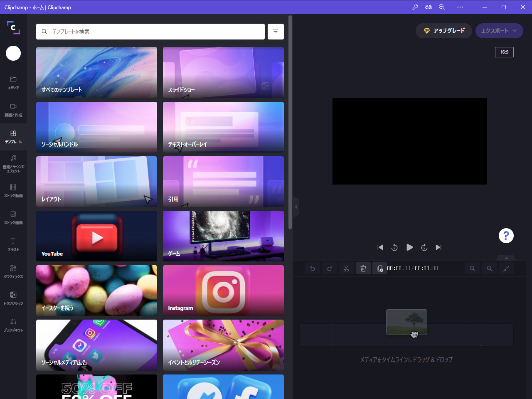Open the すべてのテンプレート category
The width and height of the screenshot is (532, 399).
tap(96, 72)
